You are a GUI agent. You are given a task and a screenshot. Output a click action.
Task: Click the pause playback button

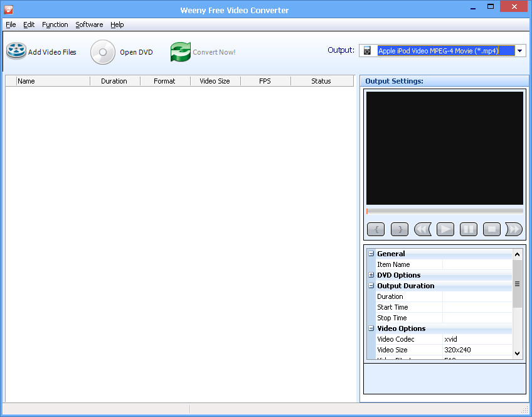469,229
